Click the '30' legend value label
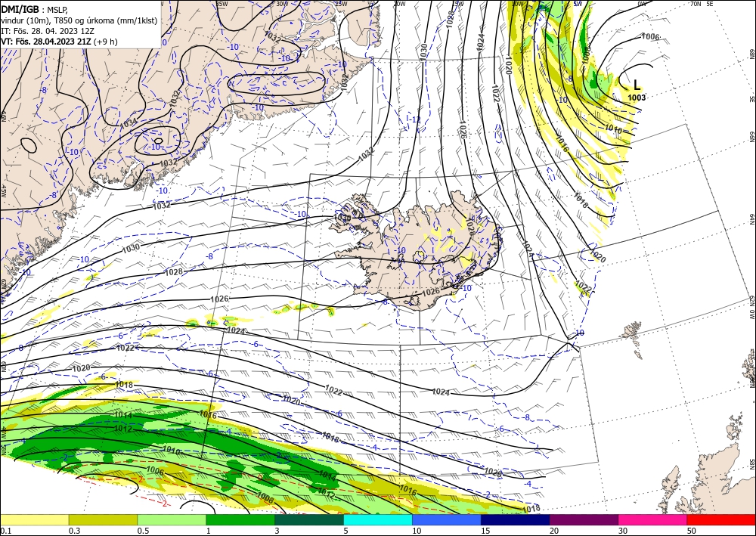 (624, 531)
